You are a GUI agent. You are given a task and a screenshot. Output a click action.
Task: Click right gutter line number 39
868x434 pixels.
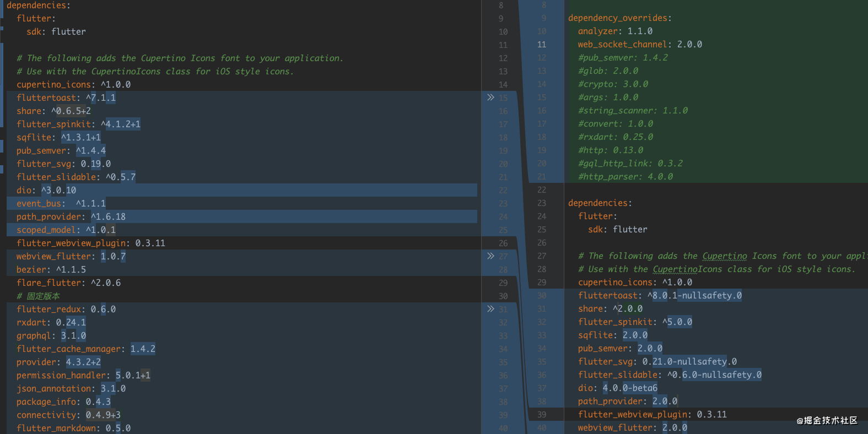click(542, 415)
